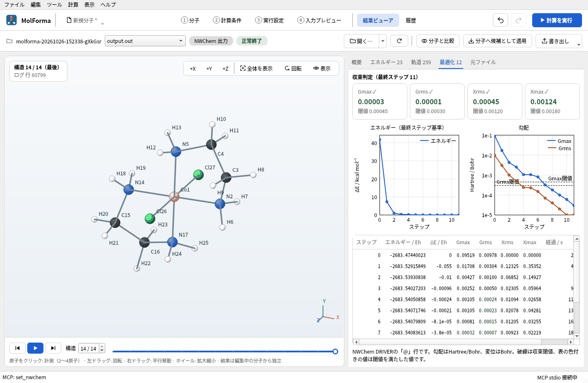Switch to the 元ファイル tab
Viewport: 588px width, 383px height.
(x=483, y=62)
